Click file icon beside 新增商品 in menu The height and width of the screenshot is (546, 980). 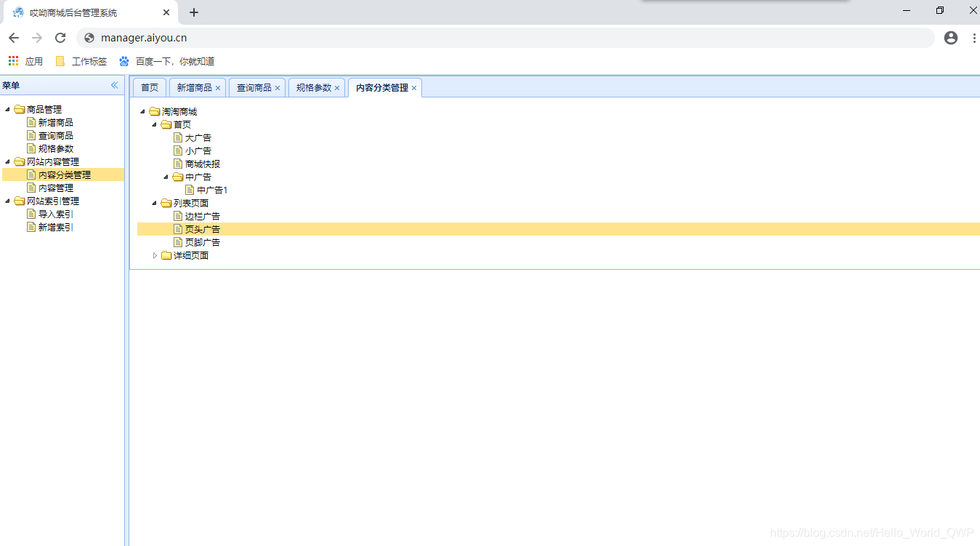[x=31, y=122]
